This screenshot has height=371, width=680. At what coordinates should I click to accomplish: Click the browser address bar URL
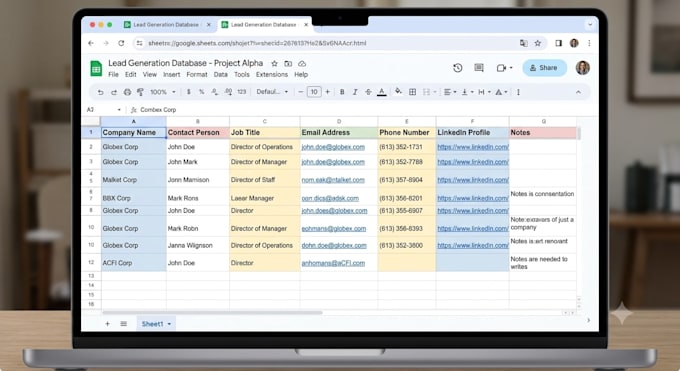pyautogui.click(x=258, y=43)
